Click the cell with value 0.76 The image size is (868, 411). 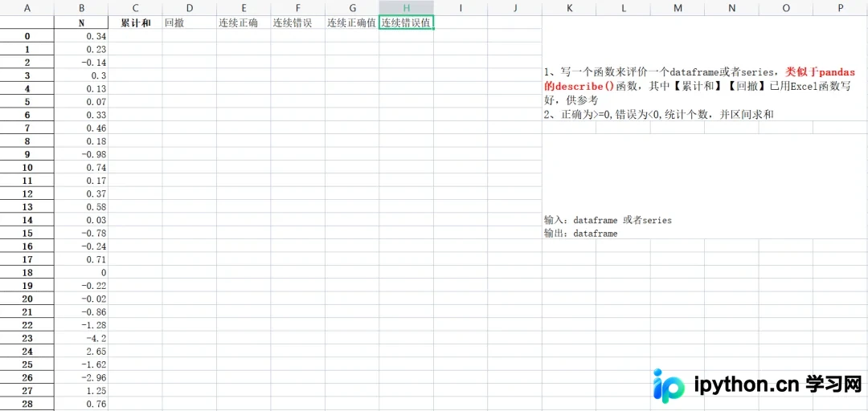(81, 404)
